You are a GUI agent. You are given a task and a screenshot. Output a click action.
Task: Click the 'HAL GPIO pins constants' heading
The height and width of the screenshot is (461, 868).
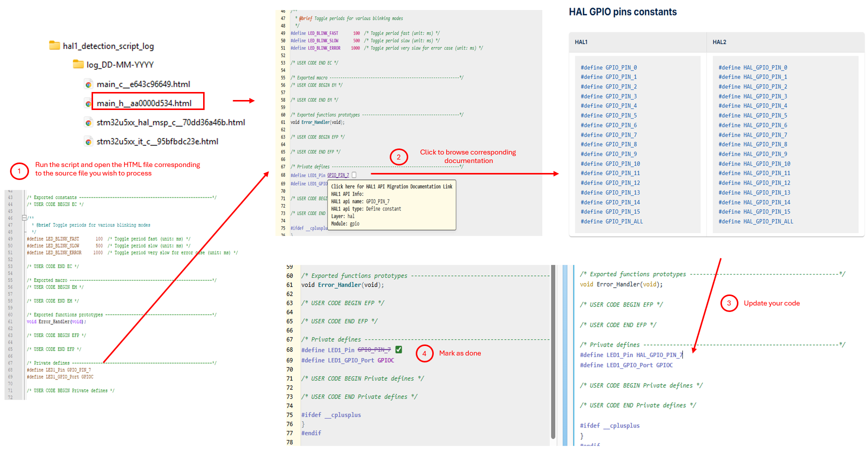pos(623,12)
